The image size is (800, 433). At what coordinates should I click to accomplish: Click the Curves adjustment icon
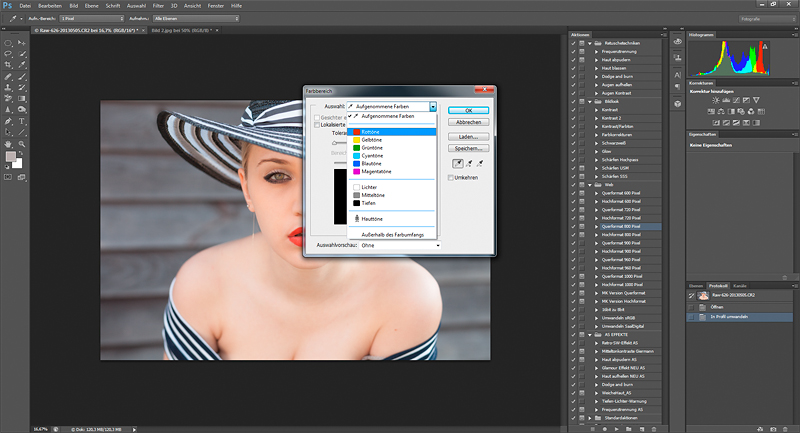coord(736,100)
